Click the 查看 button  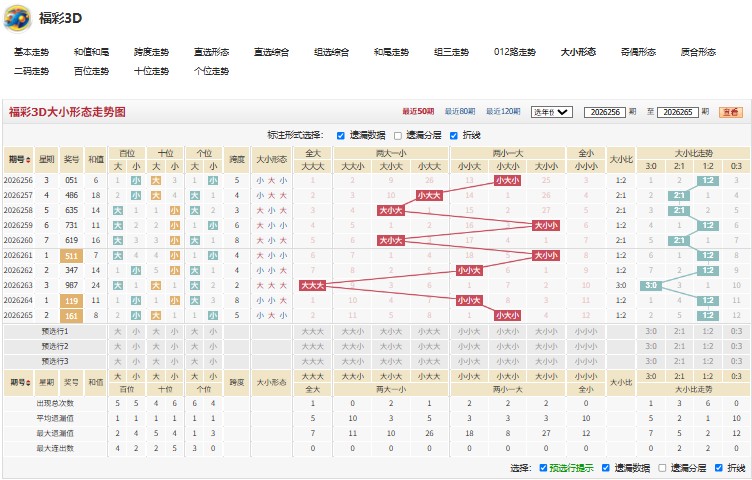pos(730,112)
